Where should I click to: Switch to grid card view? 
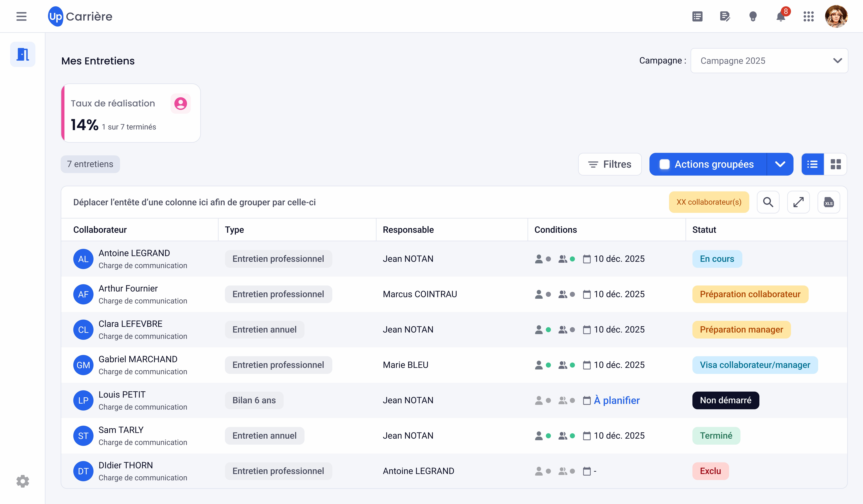(836, 164)
